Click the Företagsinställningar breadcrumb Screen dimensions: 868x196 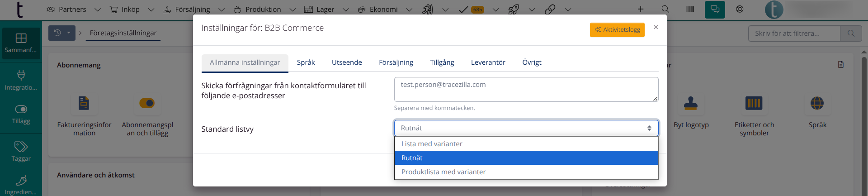click(x=123, y=33)
